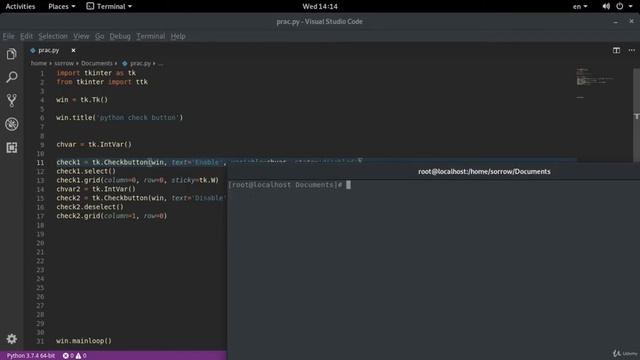Click the volume icon in the top bar

pos(606,6)
